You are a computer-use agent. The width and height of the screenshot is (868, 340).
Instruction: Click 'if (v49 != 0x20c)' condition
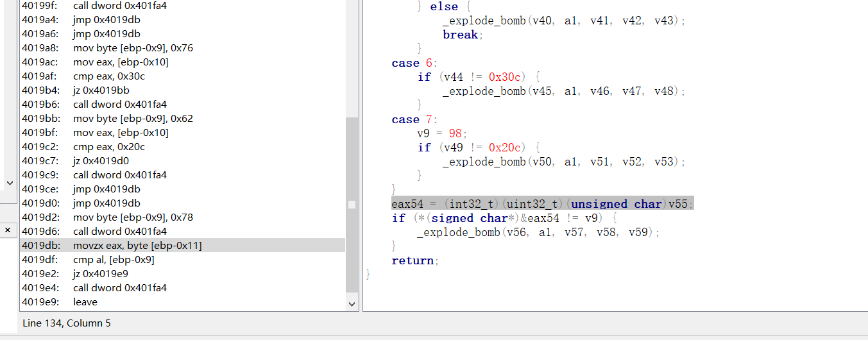click(479, 148)
